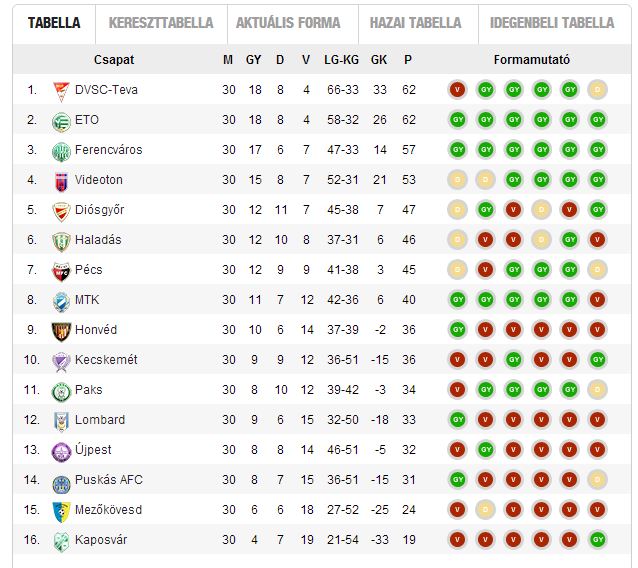Click the Diósgyőr team name link

99,210
